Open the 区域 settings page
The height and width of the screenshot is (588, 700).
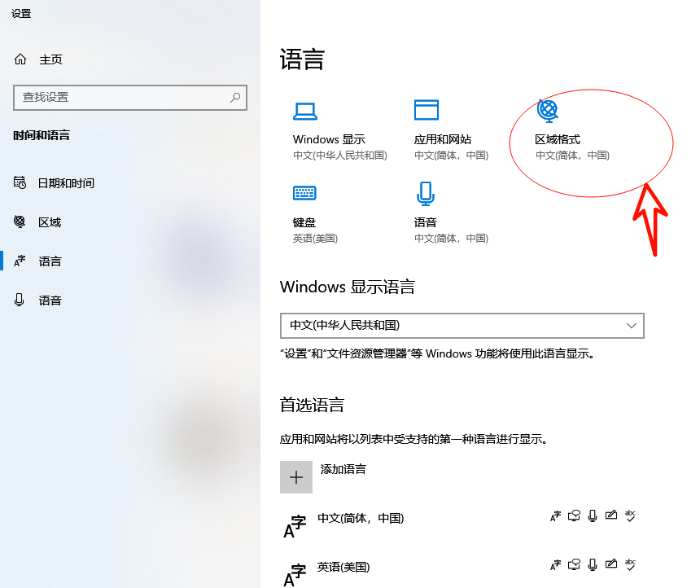point(49,222)
